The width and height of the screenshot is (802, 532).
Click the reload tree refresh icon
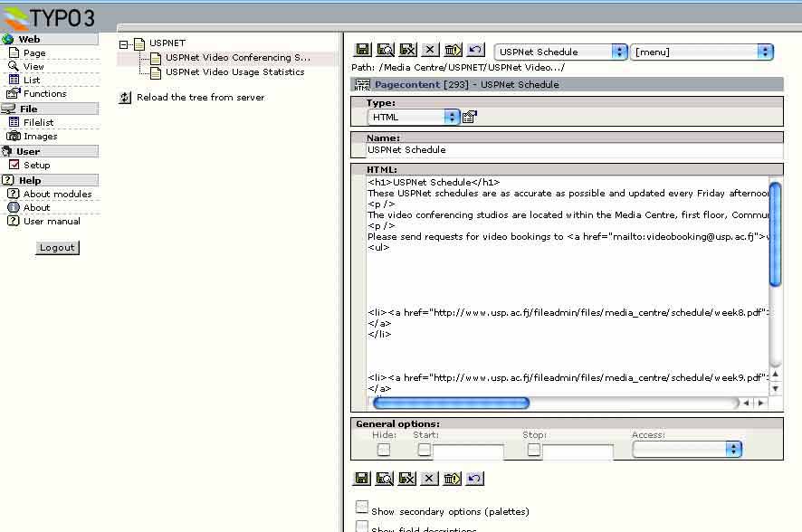pos(125,98)
